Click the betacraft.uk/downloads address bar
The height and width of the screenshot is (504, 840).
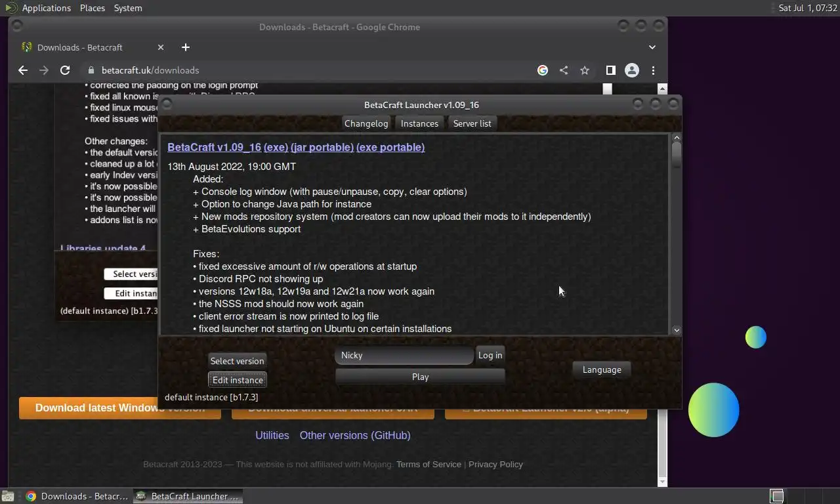point(308,70)
